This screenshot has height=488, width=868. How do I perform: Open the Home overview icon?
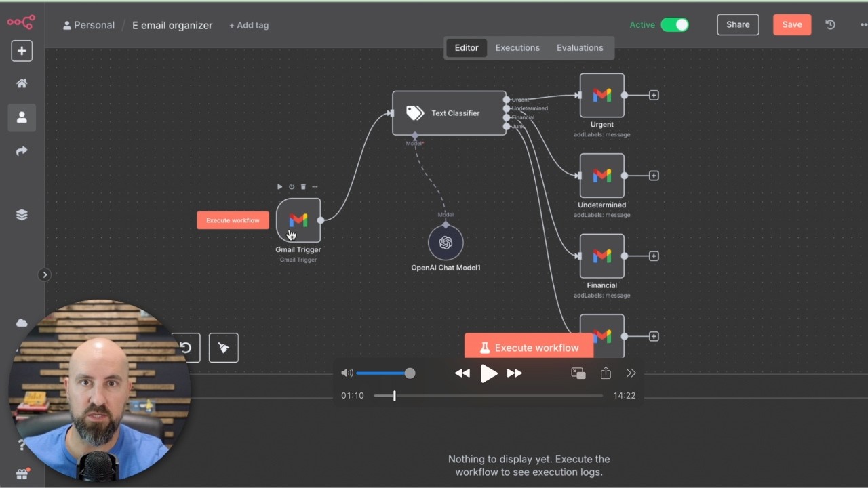point(22,83)
